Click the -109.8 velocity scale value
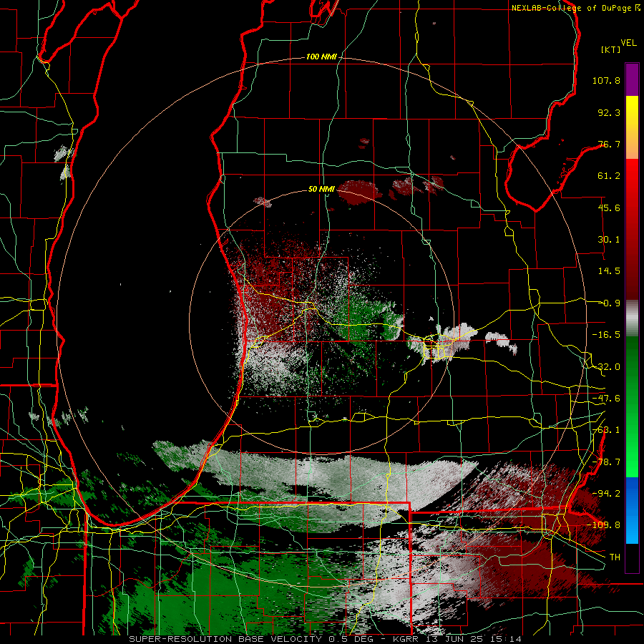 tap(603, 525)
